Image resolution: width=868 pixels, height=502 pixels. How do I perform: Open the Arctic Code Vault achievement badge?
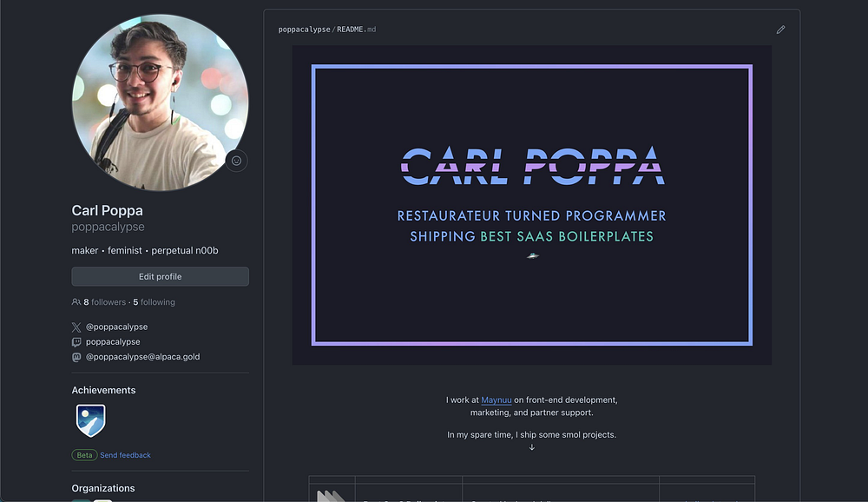(91, 420)
